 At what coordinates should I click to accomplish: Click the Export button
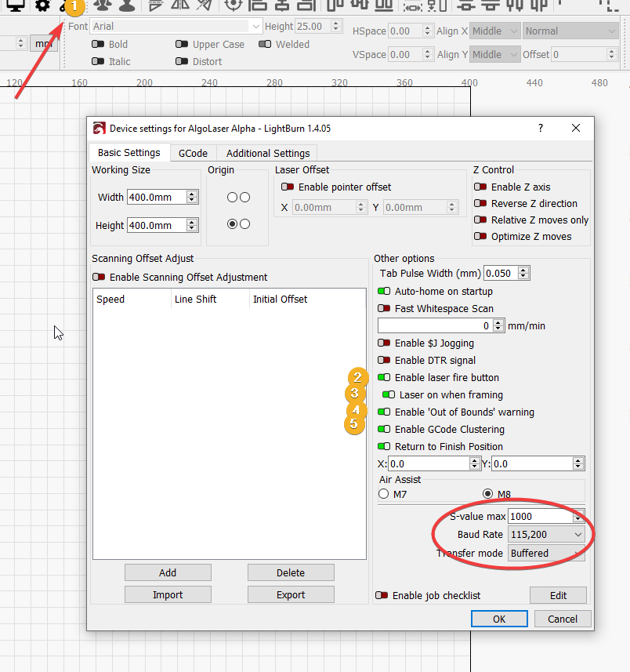click(291, 594)
